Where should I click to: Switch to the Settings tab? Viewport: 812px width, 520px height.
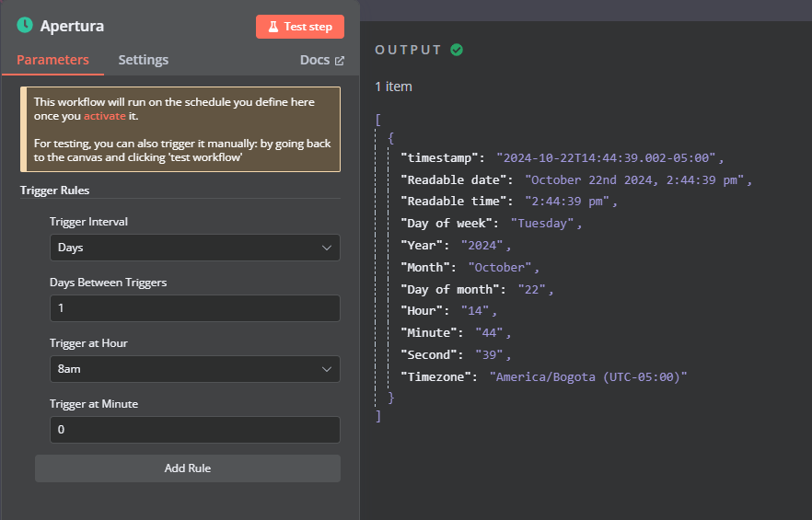coord(143,60)
